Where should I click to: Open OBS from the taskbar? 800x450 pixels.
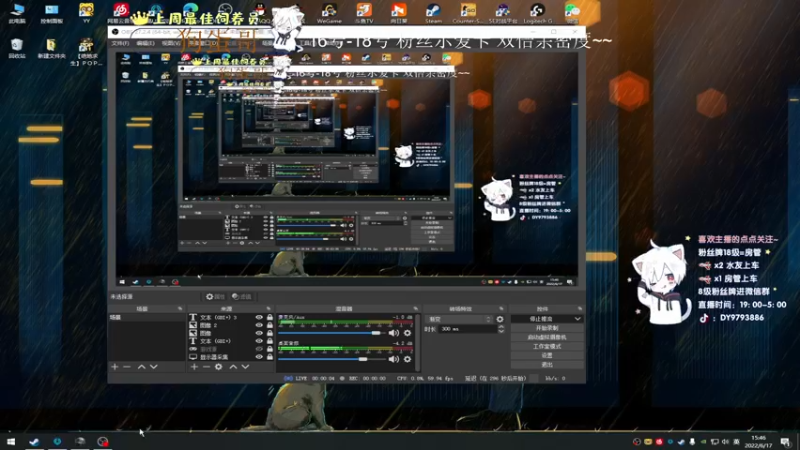tap(103, 441)
